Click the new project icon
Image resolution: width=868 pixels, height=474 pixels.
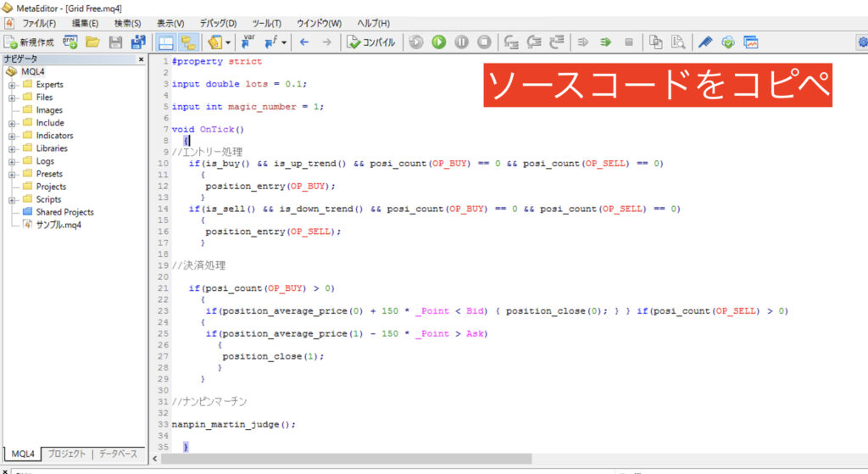click(70, 42)
